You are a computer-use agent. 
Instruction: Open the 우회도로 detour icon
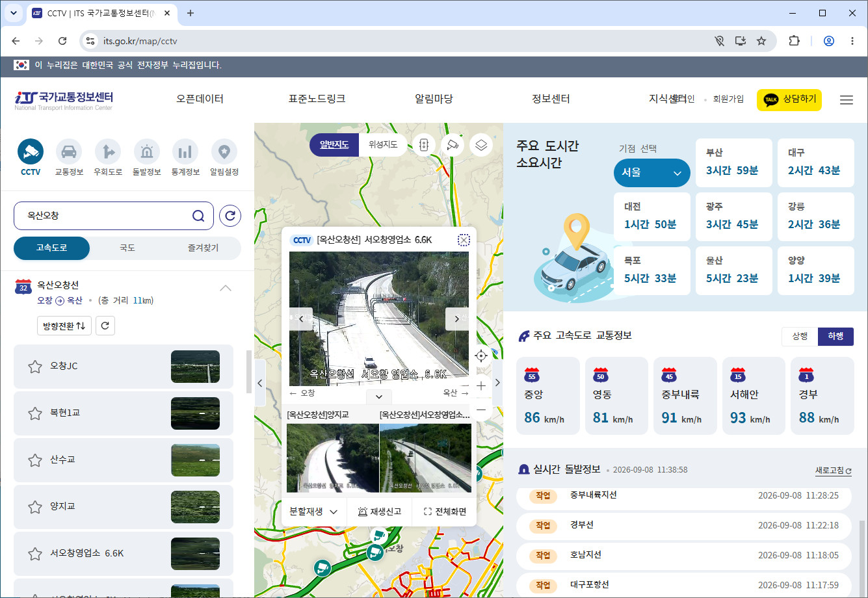coord(108,157)
